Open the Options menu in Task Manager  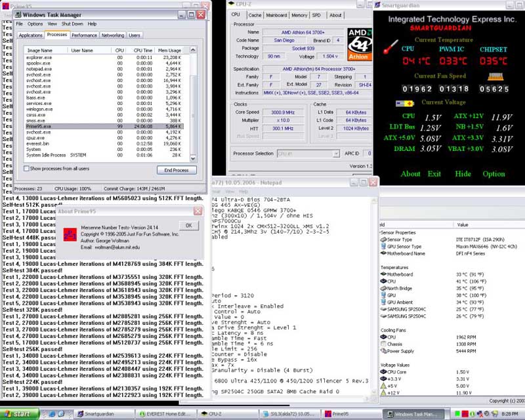[x=35, y=24]
